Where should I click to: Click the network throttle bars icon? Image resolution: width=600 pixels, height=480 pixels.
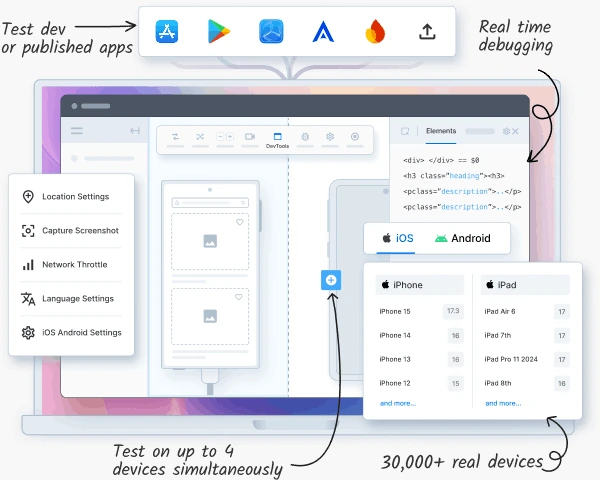pyautogui.click(x=28, y=265)
